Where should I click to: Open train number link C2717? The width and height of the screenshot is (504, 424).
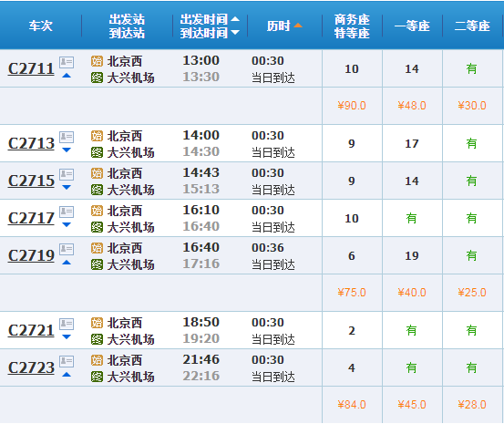point(31,218)
